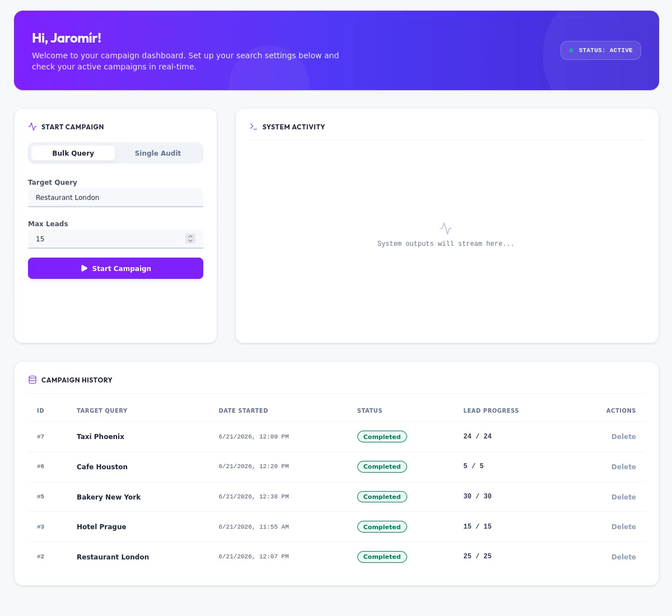Click the Target Query field label
The image size is (672, 616).
pos(53,183)
